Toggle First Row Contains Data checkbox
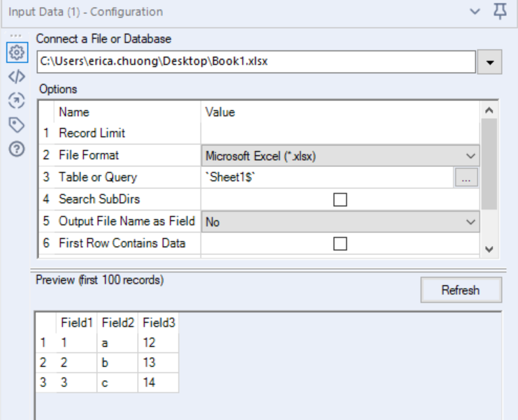518x420 pixels. (340, 244)
